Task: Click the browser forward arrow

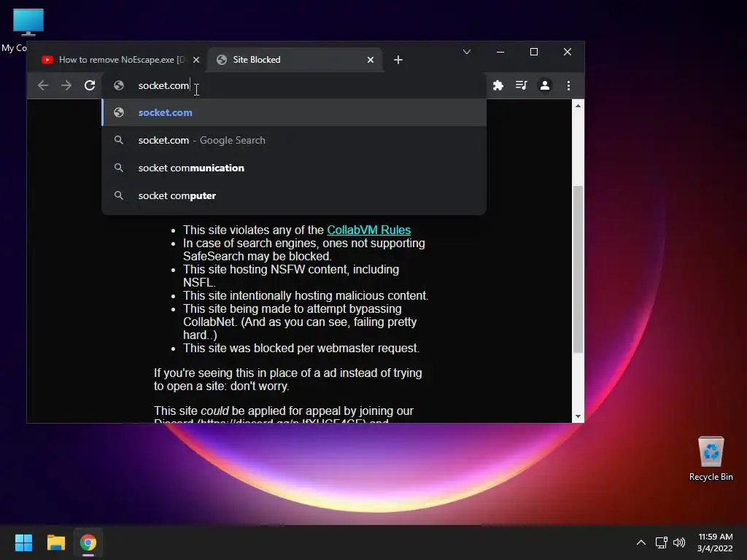Action: (x=66, y=86)
